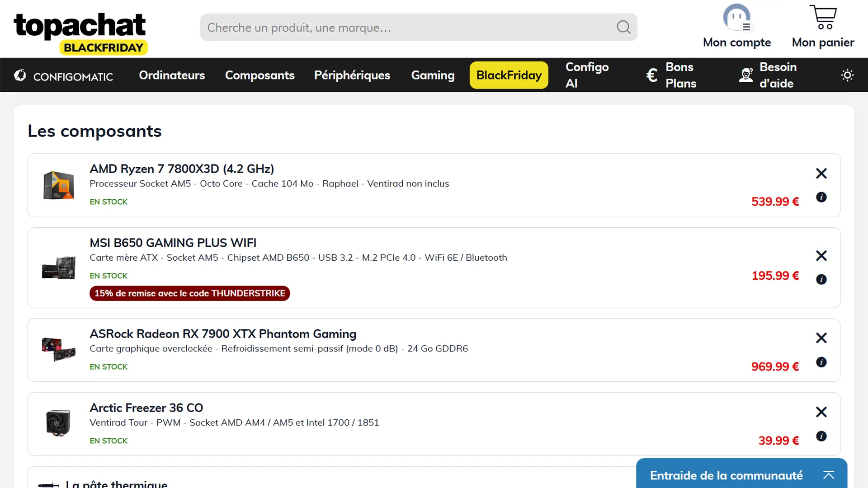Click EN STOCK under ASRock Radeon
Viewport: 868px width, 488px height.
108,367
